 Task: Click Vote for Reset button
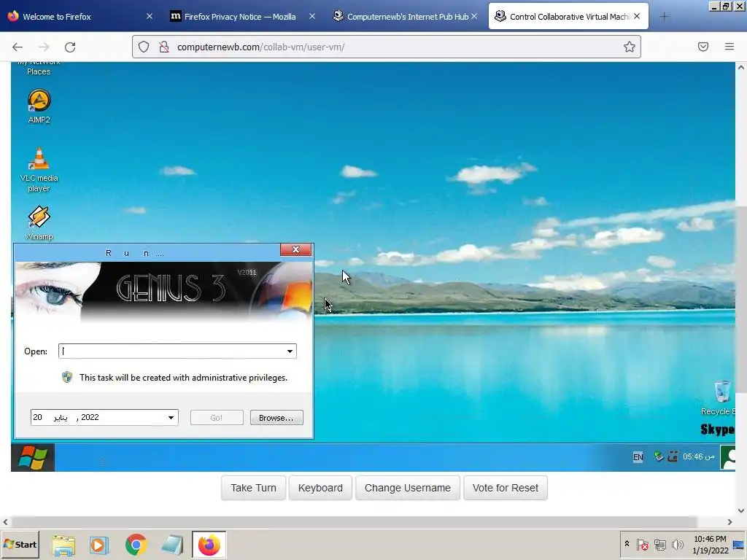(506, 488)
